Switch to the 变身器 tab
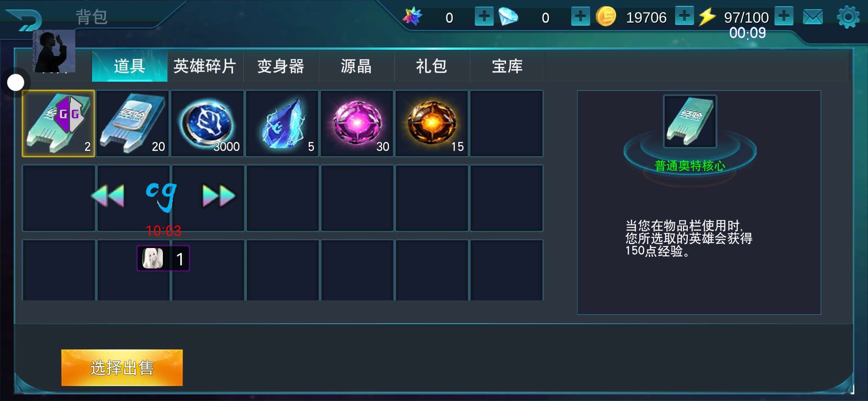The image size is (868, 401). pos(281,66)
